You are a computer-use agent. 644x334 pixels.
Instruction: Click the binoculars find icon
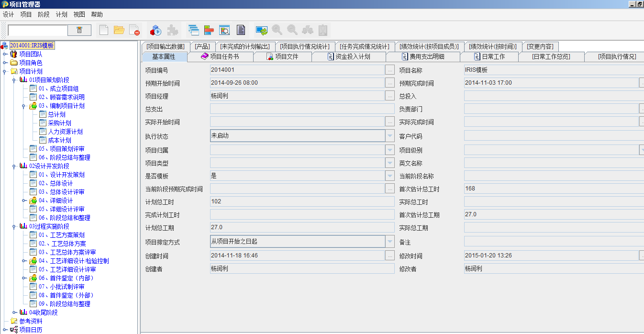(308, 30)
